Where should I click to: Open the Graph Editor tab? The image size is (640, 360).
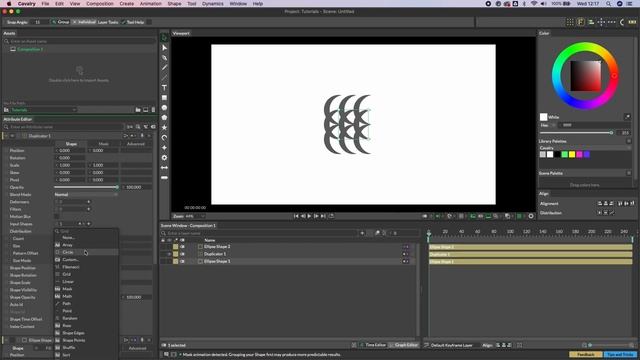click(x=404, y=345)
